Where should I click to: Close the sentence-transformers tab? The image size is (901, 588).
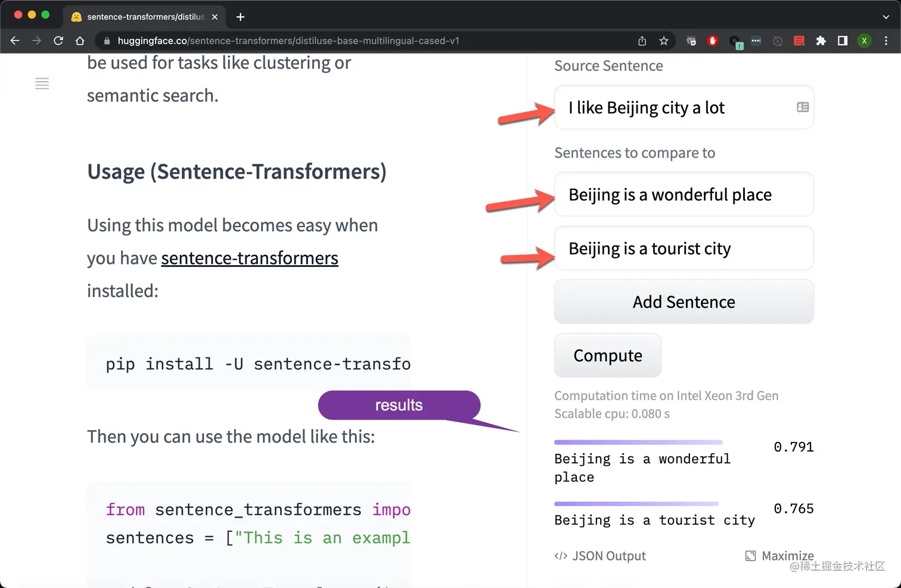(215, 17)
